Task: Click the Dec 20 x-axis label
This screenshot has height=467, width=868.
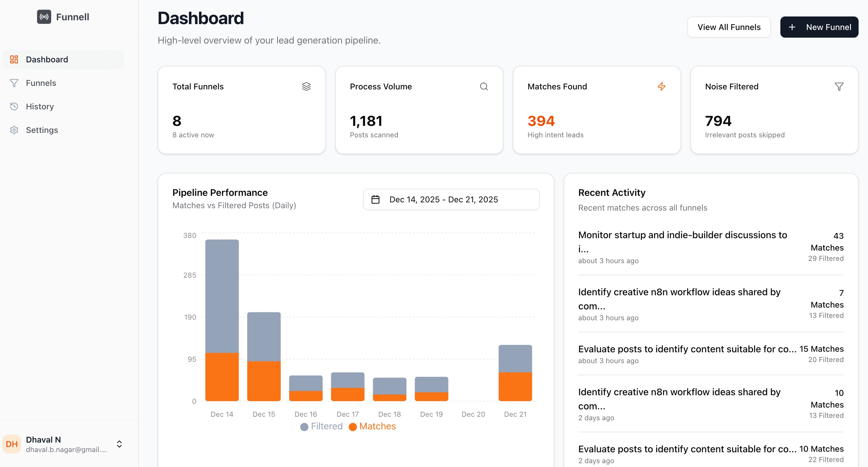Action: [x=473, y=414]
